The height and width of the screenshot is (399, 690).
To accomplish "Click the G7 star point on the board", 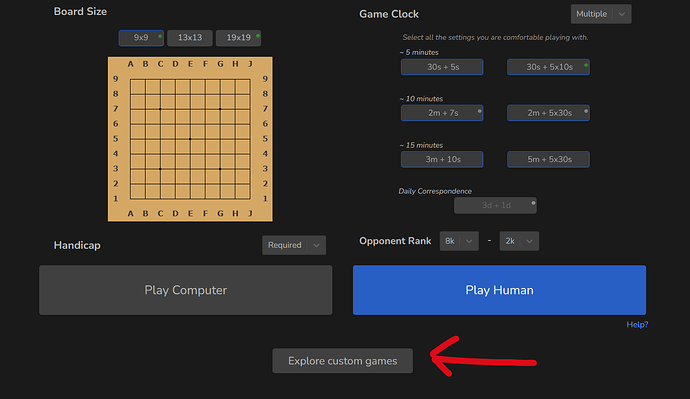I will click(x=220, y=109).
